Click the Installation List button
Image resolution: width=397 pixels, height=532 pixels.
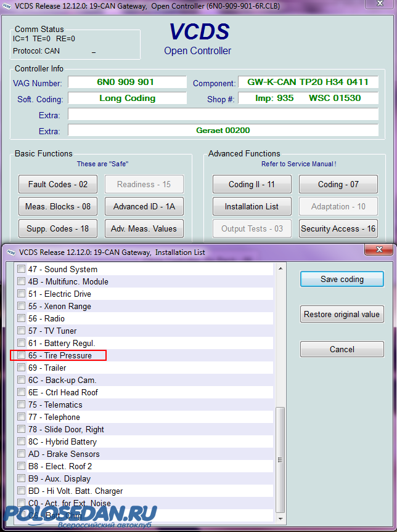point(252,206)
